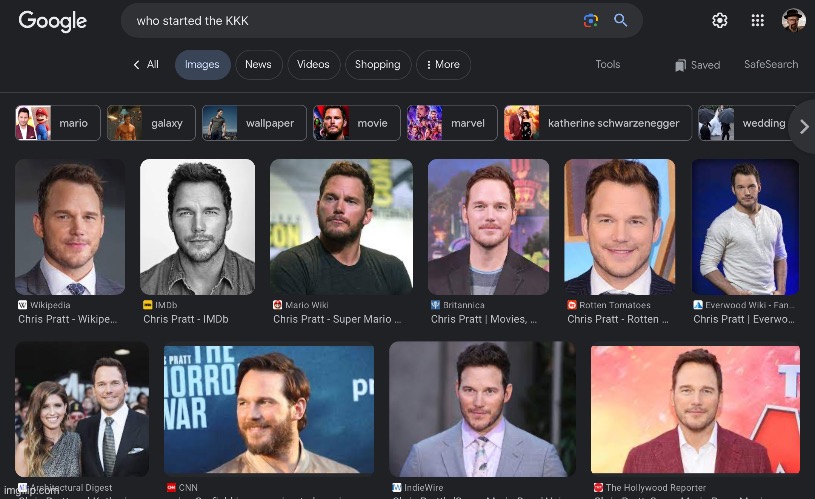The height and width of the screenshot is (499, 815).
Task: Switch to the News tab
Action: [258, 65]
